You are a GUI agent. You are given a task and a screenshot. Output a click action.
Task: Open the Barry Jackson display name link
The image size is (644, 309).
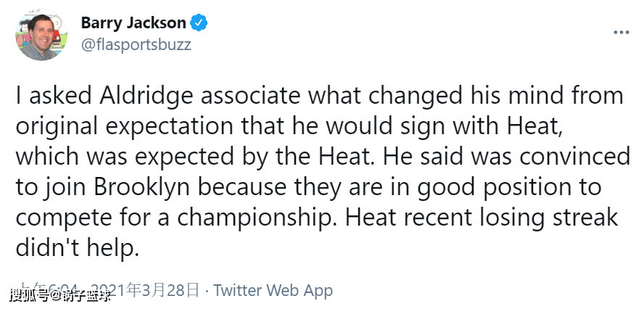point(133,22)
